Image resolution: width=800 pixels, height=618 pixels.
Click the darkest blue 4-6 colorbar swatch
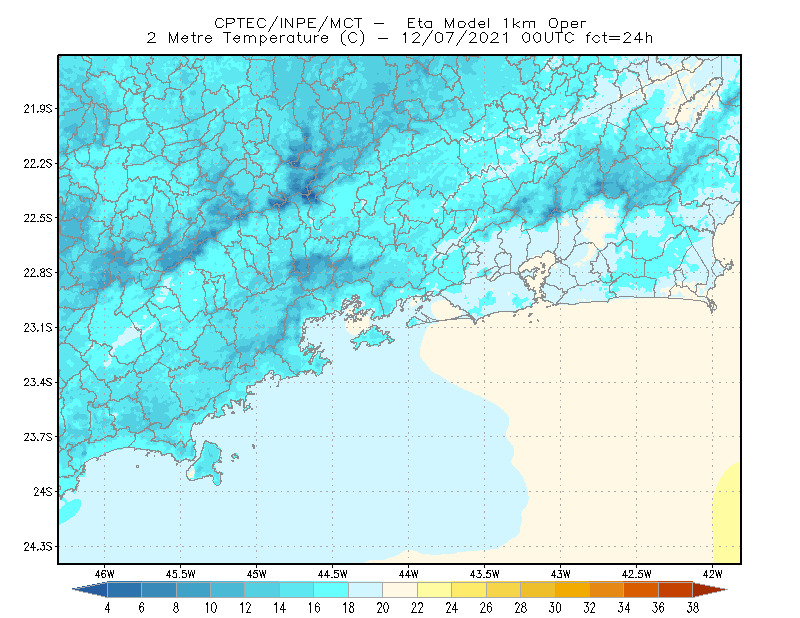(124, 589)
